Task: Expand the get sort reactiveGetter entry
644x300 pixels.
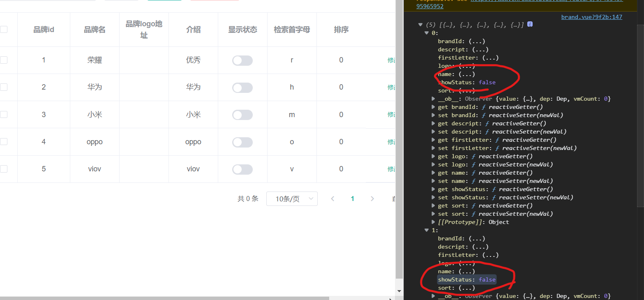Action: (434, 205)
